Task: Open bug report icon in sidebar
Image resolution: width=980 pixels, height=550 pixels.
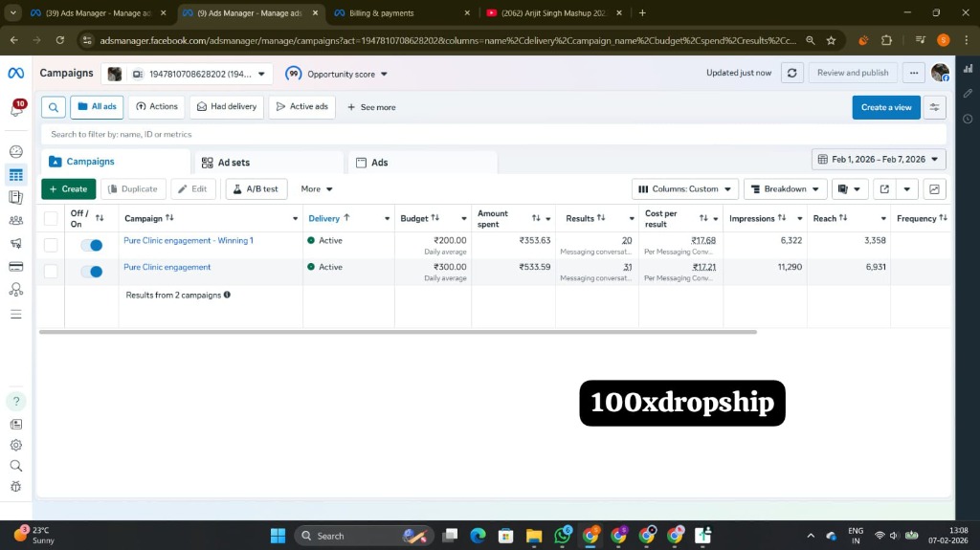Action: pyautogui.click(x=16, y=486)
